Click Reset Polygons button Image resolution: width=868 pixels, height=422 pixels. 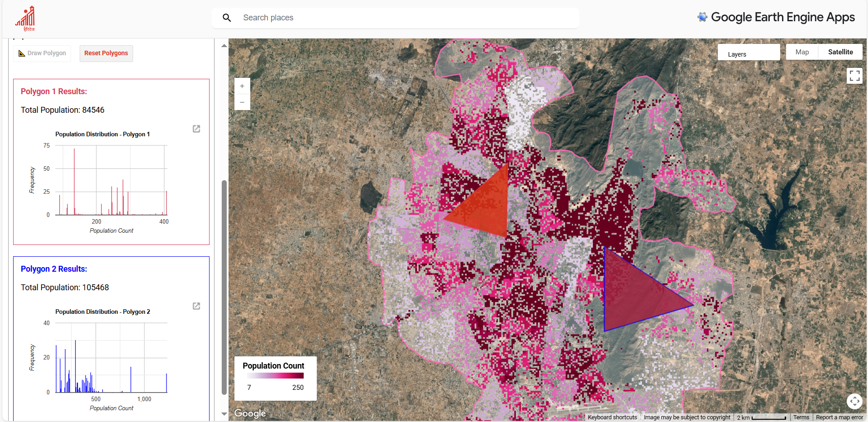pyautogui.click(x=106, y=53)
